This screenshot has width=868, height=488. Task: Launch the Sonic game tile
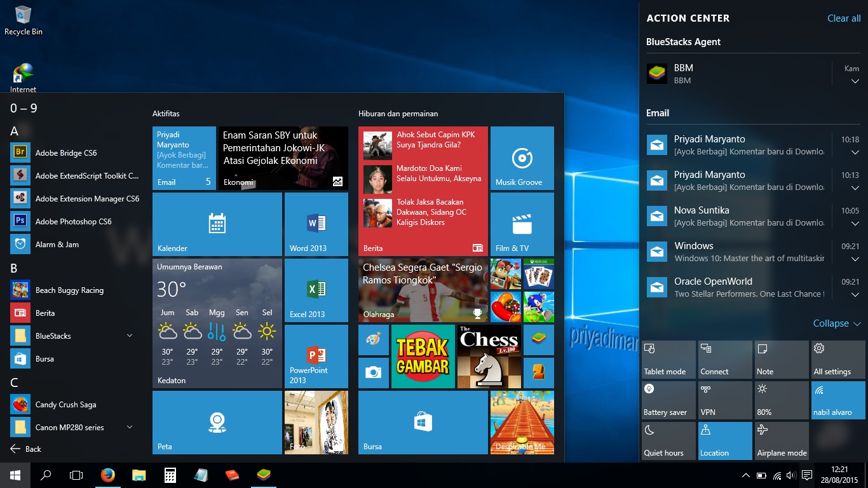point(539,307)
